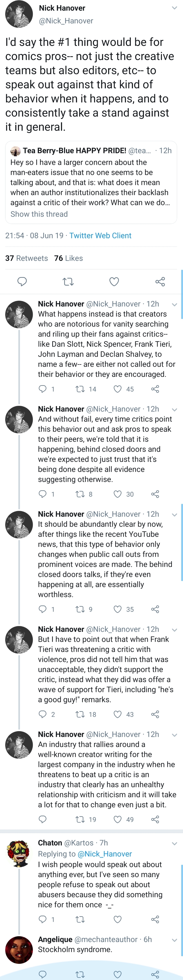
Task: Expand options chevron on Chaton's tweet
Action: [x=175, y=844]
